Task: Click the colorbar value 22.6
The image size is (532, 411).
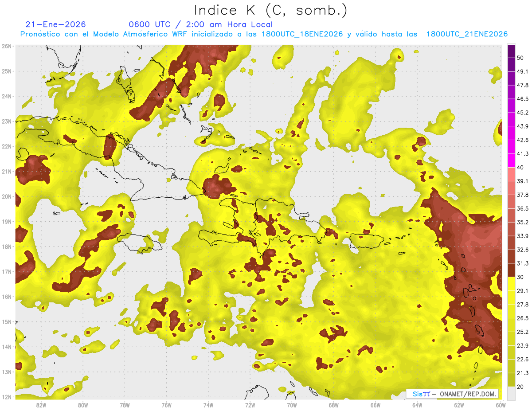Action: click(523, 360)
